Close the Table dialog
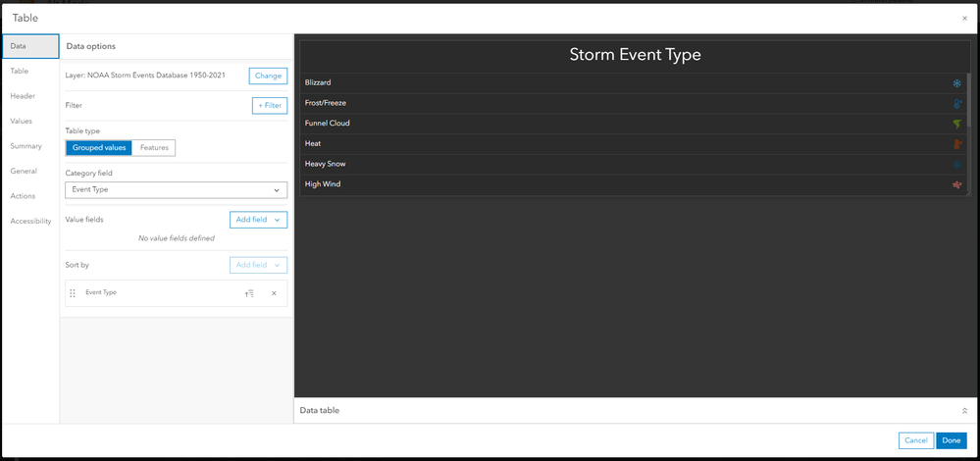980x461 pixels. (x=964, y=19)
